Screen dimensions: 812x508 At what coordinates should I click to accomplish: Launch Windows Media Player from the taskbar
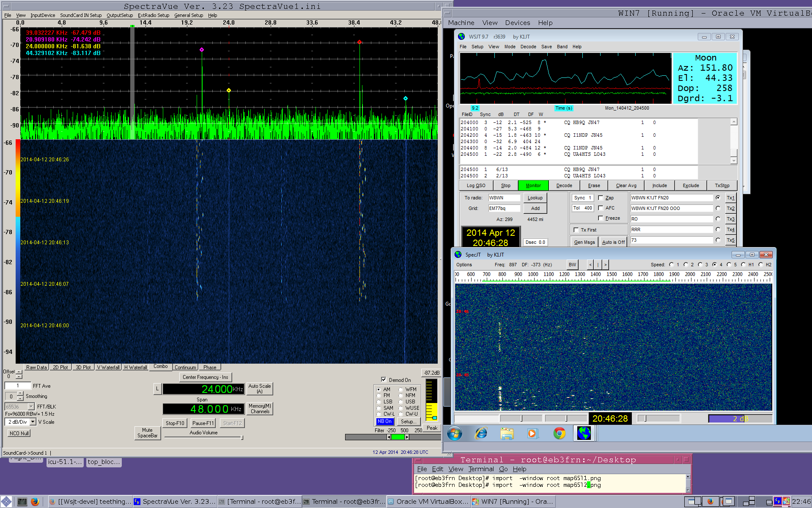coord(532,433)
